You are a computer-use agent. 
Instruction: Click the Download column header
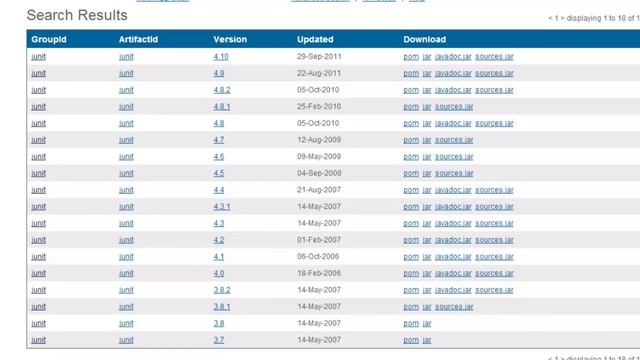pos(424,40)
